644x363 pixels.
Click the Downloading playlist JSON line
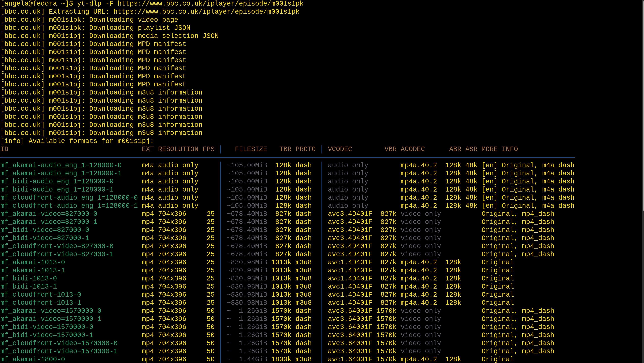(95, 28)
